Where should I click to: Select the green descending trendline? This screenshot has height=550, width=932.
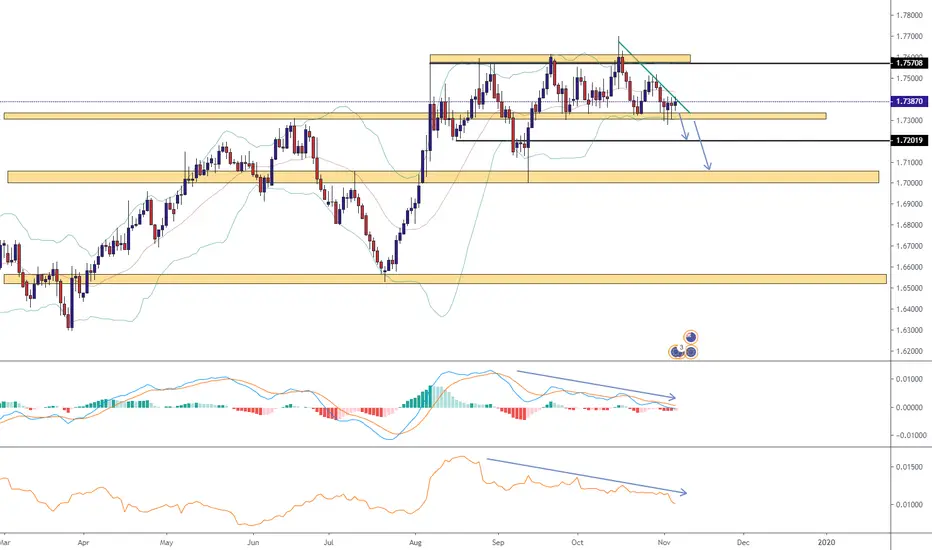click(x=654, y=77)
